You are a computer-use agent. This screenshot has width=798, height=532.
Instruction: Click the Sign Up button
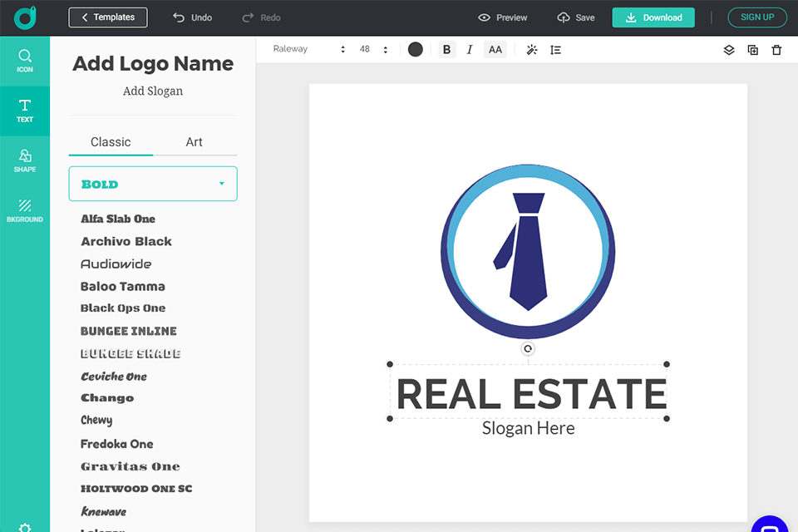756,17
